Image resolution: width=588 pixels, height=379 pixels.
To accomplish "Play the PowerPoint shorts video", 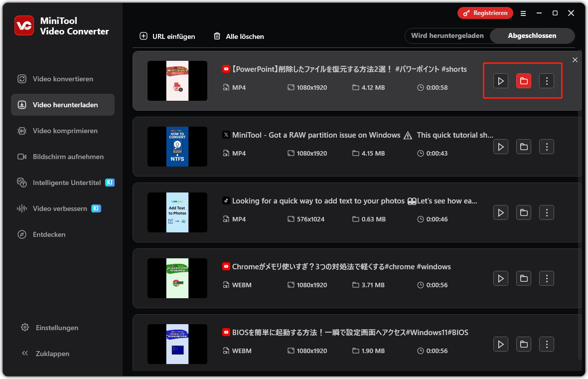I will tap(501, 81).
